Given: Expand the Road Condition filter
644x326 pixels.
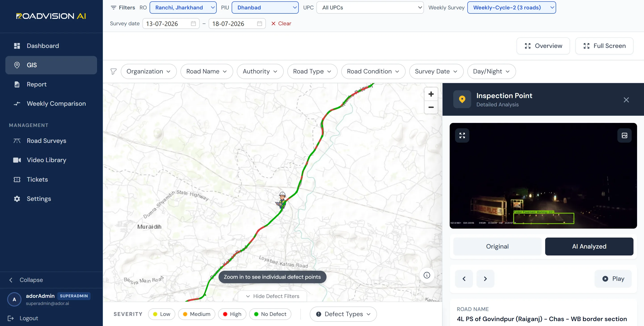Looking at the screenshot, I should [373, 71].
